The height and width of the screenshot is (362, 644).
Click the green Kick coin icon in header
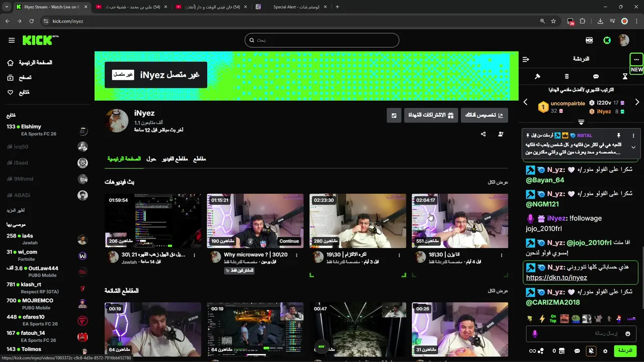click(x=607, y=40)
